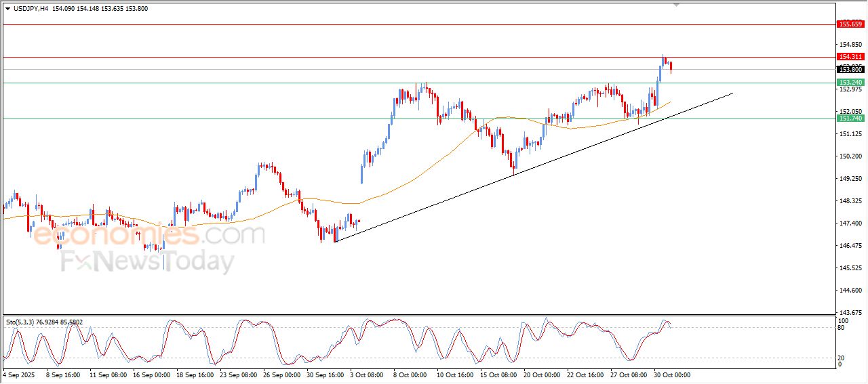Click the black 153.800 current price label

click(x=851, y=69)
